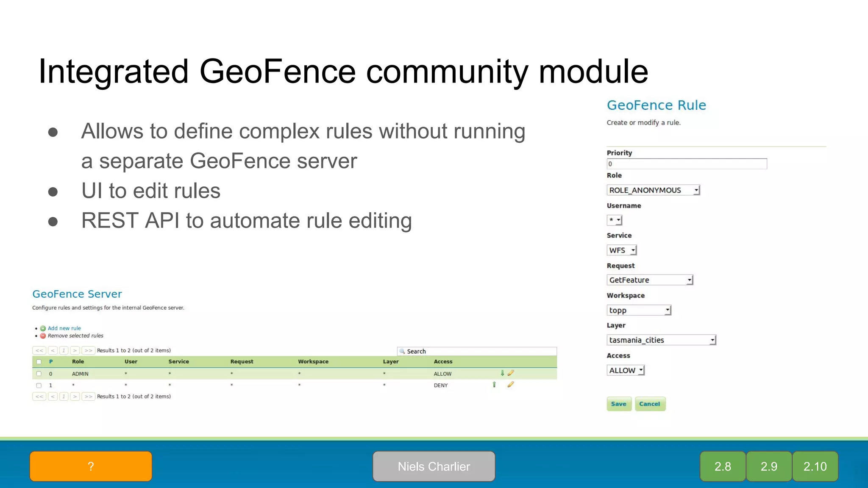
Task: Check the box for priority 0 ADMIN rule
Action: (39, 374)
